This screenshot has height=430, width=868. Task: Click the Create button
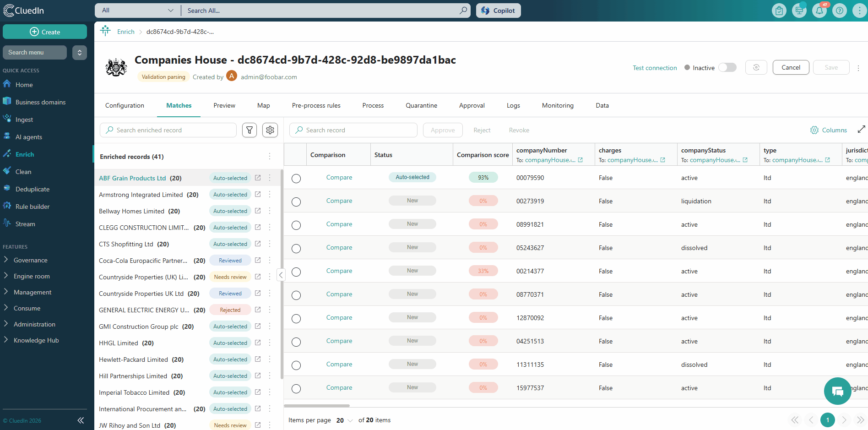pos(45,32)
